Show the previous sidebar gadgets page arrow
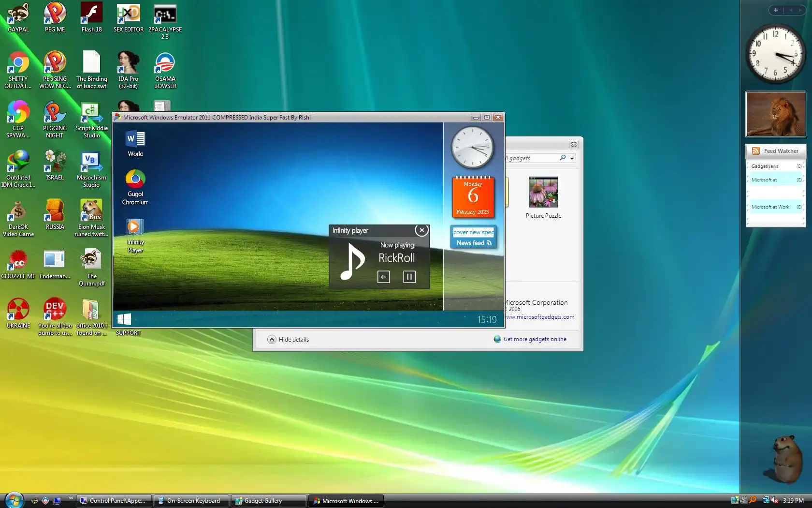 (x=791, y=10)
